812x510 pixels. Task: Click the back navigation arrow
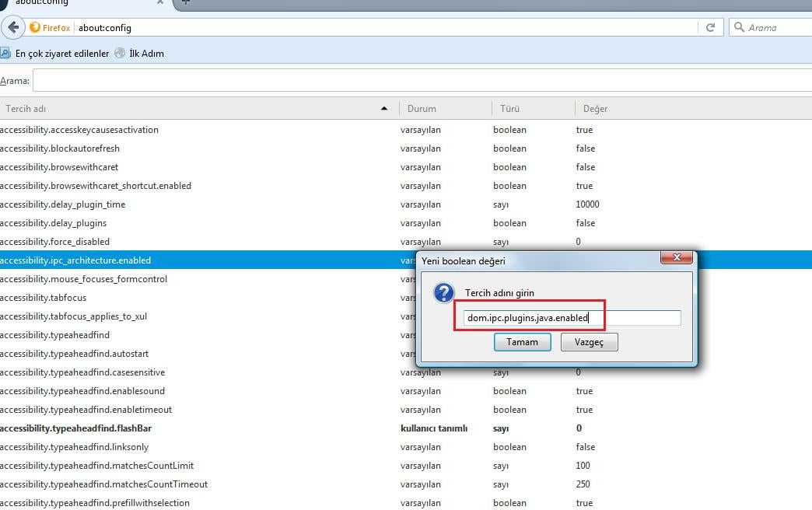point(13,27)
